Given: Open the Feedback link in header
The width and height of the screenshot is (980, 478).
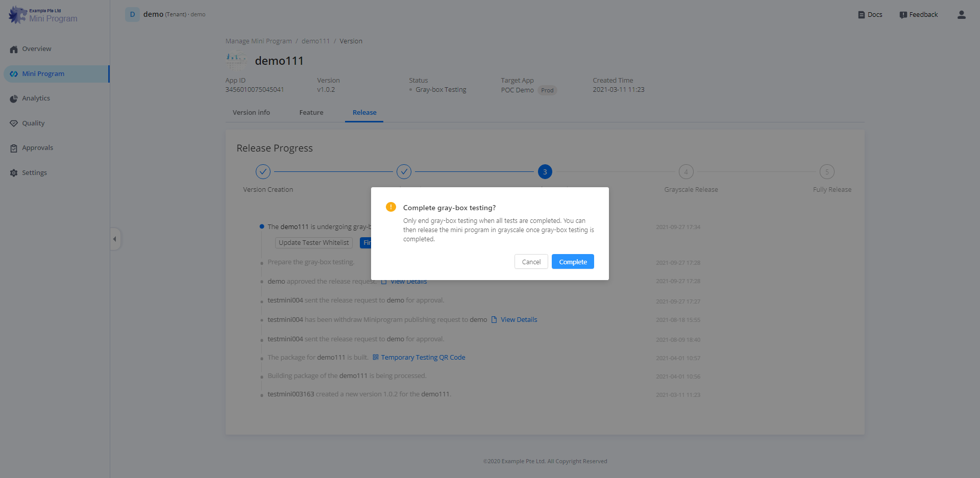Looking at the screenshot, I should [x=918, y=15].
